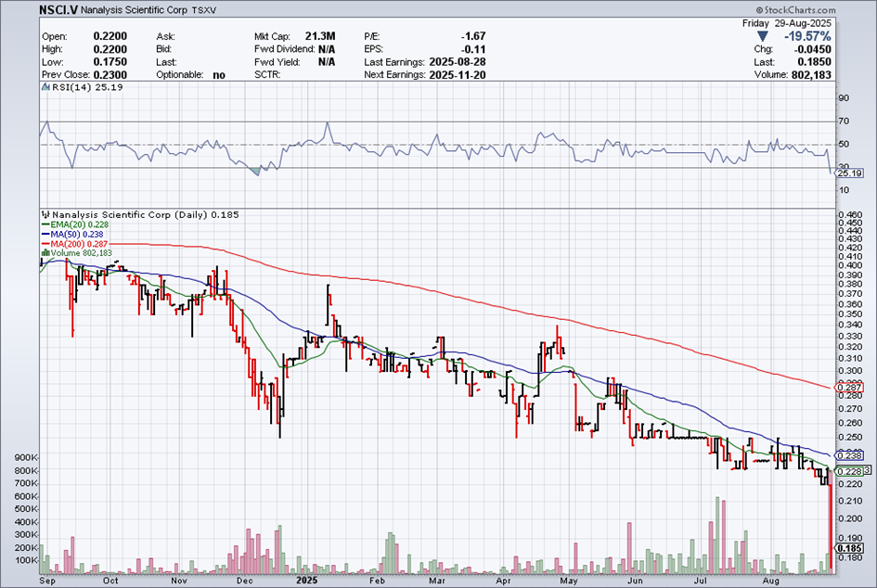
Task: Click the 25.19 RSI value tag on the axis
Action: [x=850, y=173]
